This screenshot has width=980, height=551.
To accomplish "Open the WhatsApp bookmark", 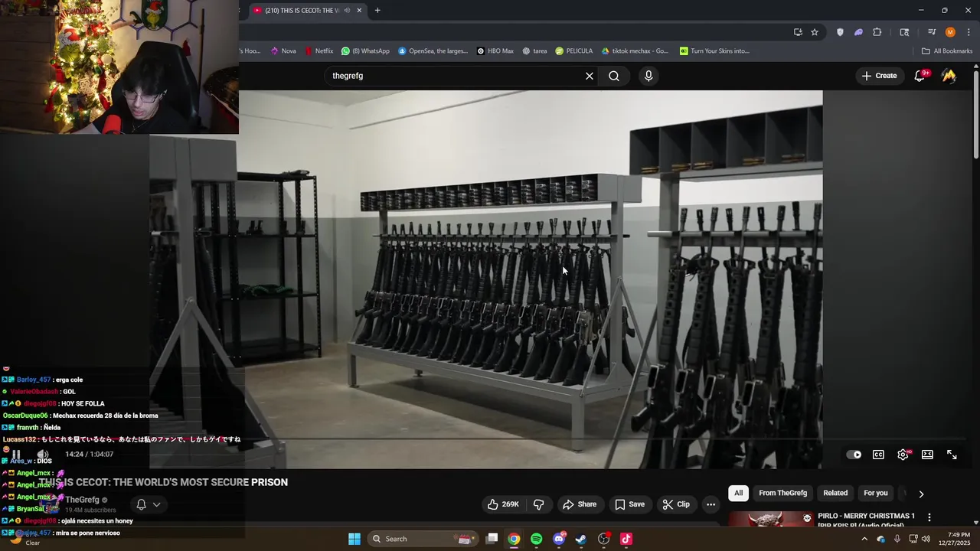I will 365,51.
